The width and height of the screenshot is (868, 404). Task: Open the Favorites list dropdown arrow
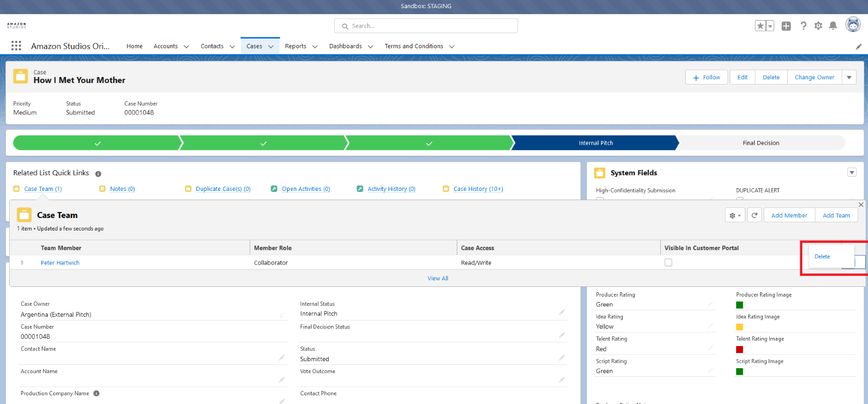(x=770, y=26)
